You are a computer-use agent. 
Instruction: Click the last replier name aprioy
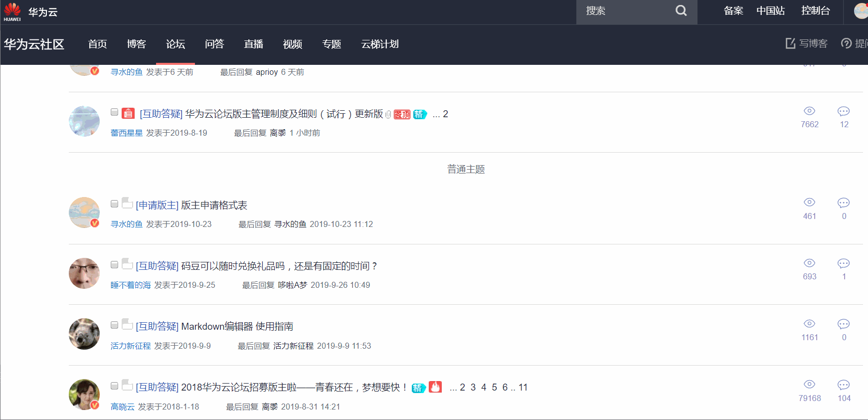tap(267, 72)
